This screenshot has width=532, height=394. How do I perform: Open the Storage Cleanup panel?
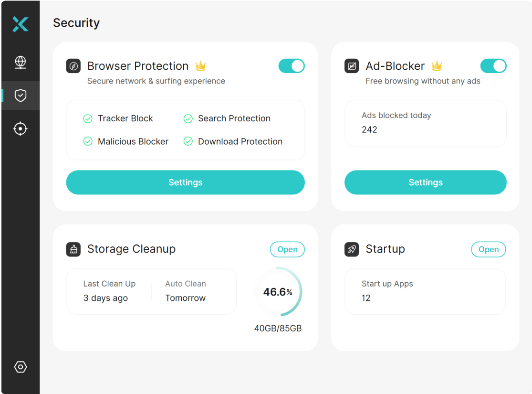point(287,249)
